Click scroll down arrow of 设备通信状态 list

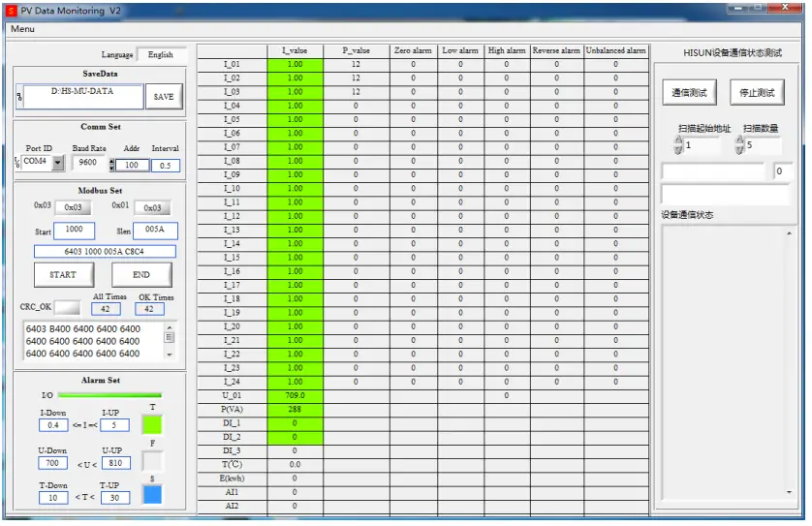[x=789, y=492]
